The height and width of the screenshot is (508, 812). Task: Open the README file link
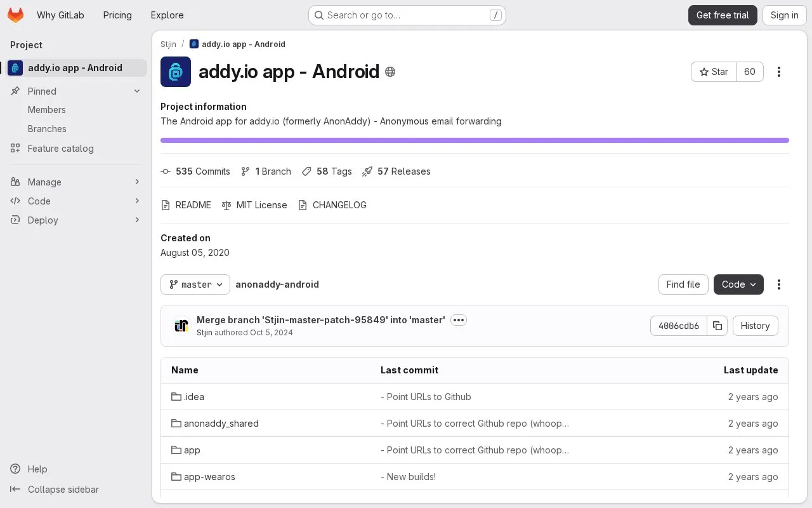[186, 205]
